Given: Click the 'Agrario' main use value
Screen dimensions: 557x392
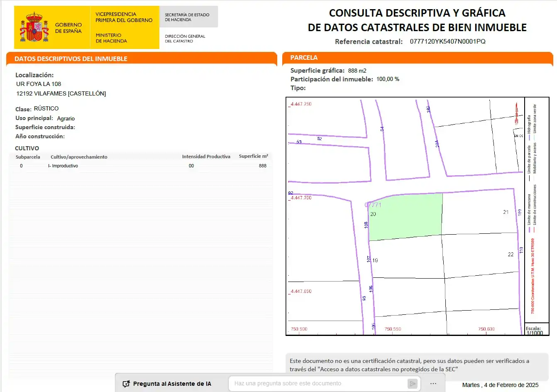Looking at the screenshot, I should click(x=66, y=118).
